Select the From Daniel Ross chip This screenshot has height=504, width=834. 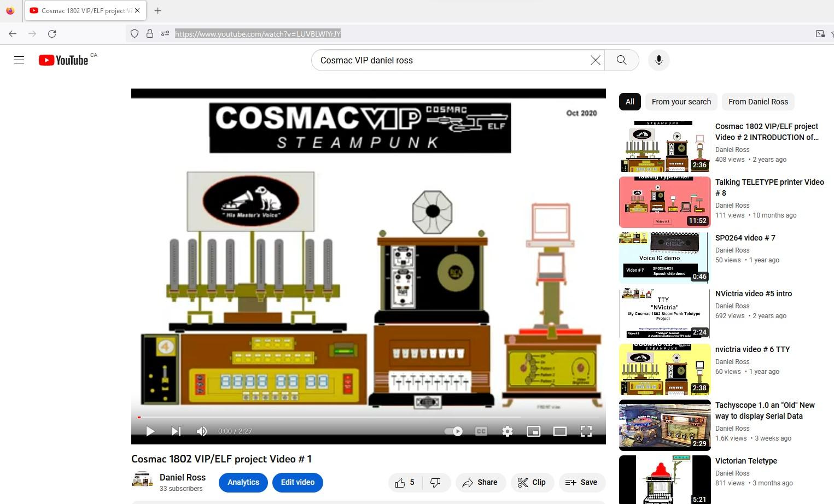coord(759,102)
